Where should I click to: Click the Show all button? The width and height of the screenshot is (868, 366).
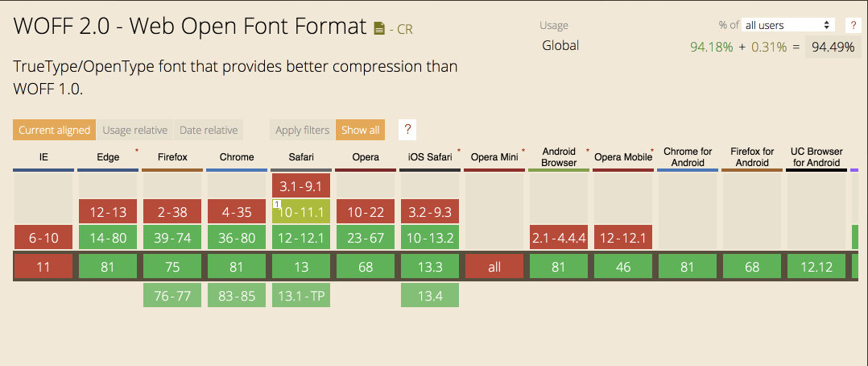[x=360, y=130]
